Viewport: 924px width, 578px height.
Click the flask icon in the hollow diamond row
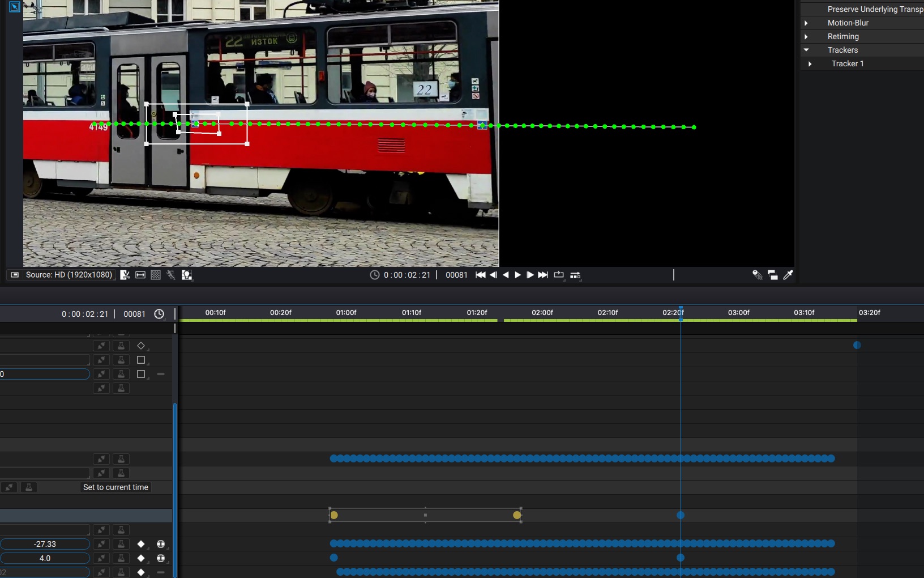pyautogui.click(x=121, y=346)
